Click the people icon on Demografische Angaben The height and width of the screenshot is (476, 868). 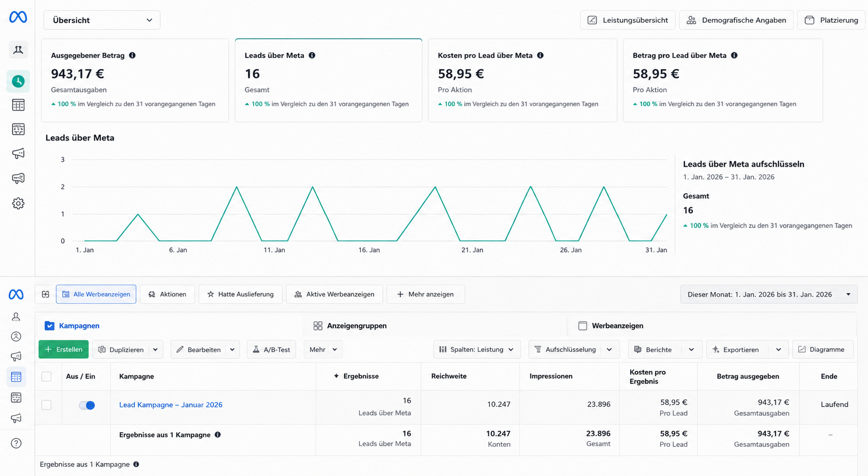tap(691, 20)
